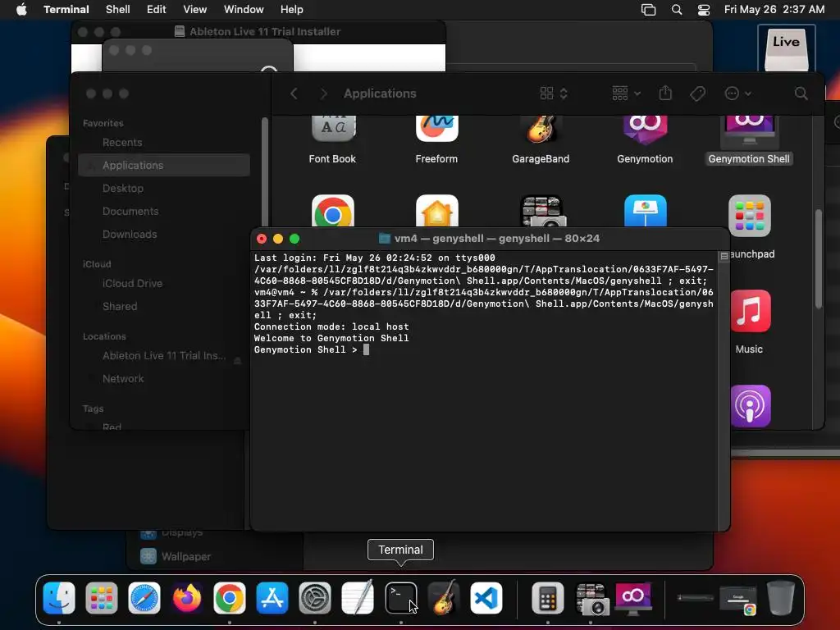Viewport: 840px width, 630px height.
Task: Select Documents in Finder sidebar
Action: point(164,211)
